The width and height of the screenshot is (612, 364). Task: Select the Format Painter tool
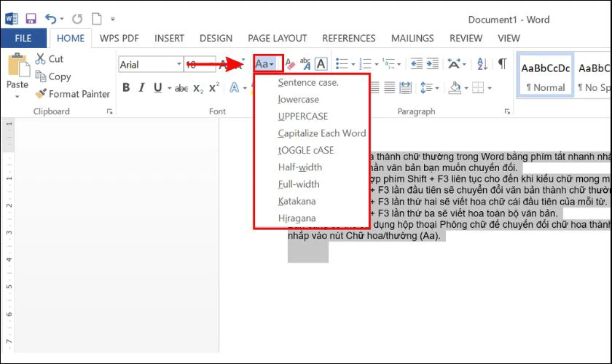(71, 94)
